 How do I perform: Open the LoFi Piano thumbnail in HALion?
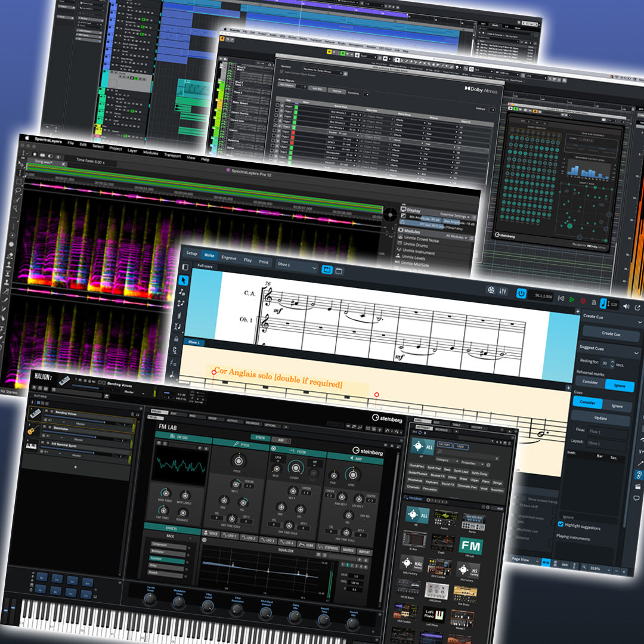click(434, 615)
